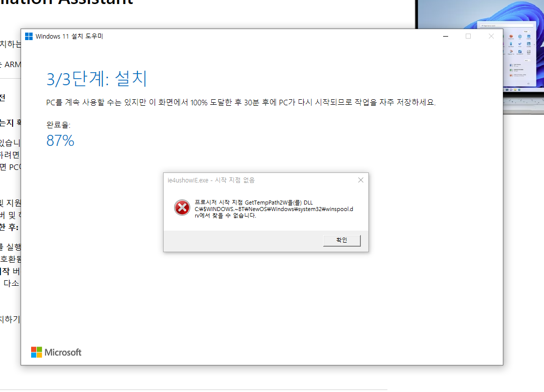Screen dimensions: 544x392
Task: Click the '완료율:' label
Action: click(58, 125)
